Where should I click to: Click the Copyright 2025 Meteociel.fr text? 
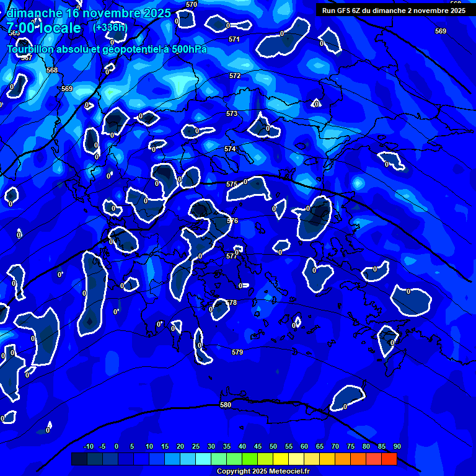click(271, 471)
